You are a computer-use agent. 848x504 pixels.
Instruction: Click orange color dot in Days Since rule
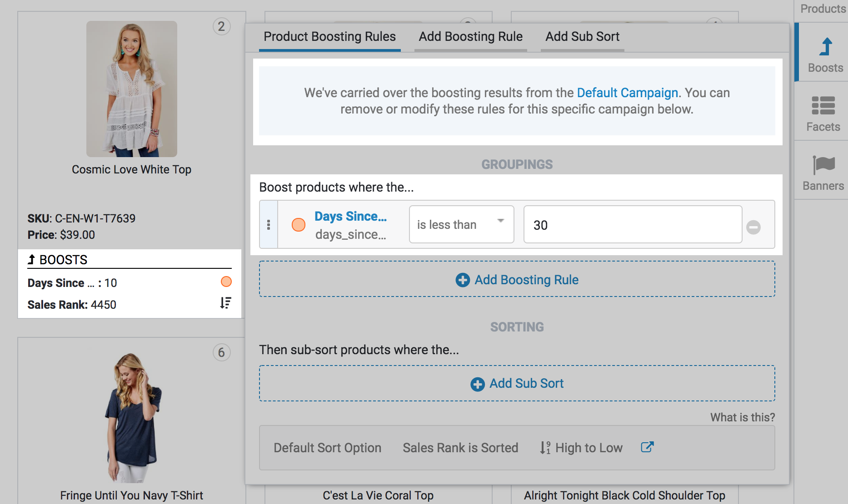298,225
